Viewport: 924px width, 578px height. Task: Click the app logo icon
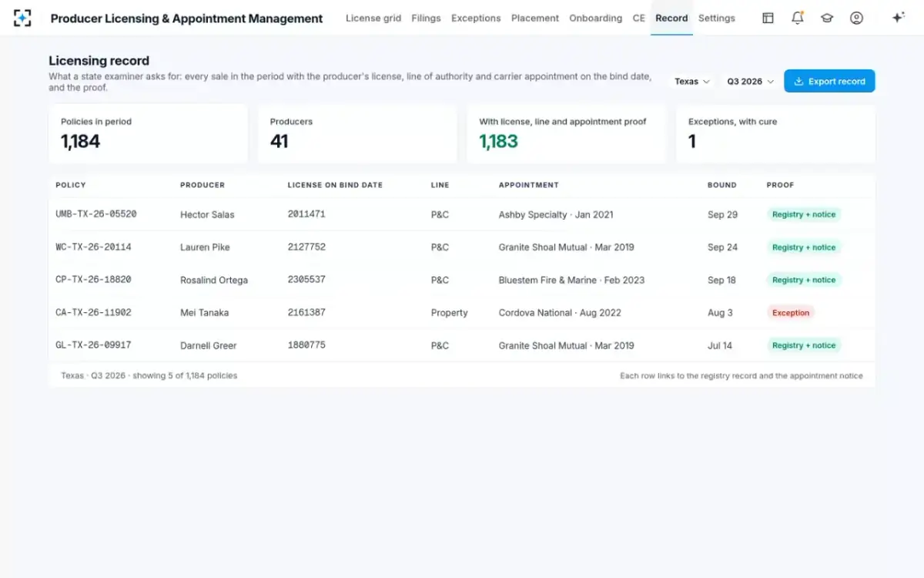point(22,18)
